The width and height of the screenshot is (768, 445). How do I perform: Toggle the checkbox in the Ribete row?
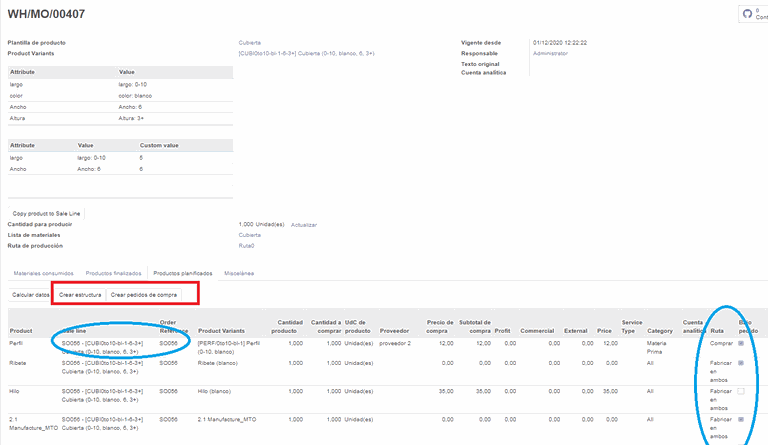pos(740,364)
